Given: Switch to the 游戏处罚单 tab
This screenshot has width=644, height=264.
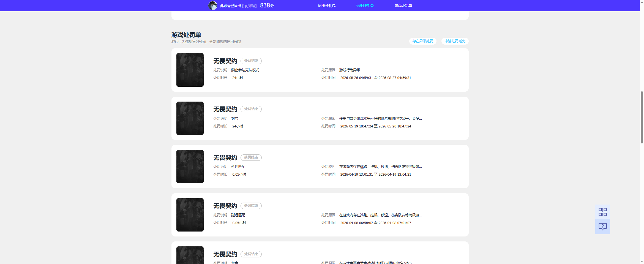Looking at the screenshot, I should tap(403, 6).
